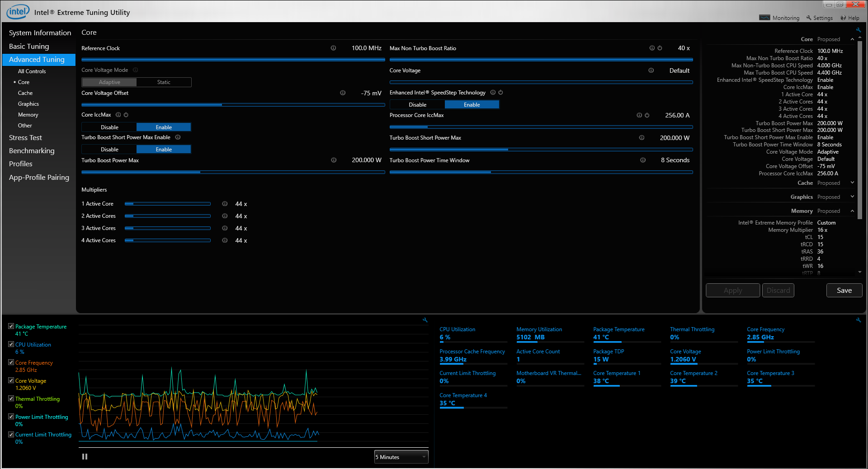Open the Settings wrench in title bar
The width and height of the screenshot is (868, 469).
click(809, 18)
